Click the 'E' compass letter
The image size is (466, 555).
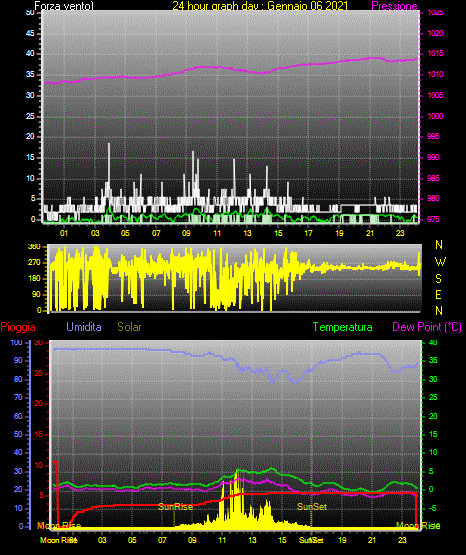pyautogui.click(x=438, y=294)
